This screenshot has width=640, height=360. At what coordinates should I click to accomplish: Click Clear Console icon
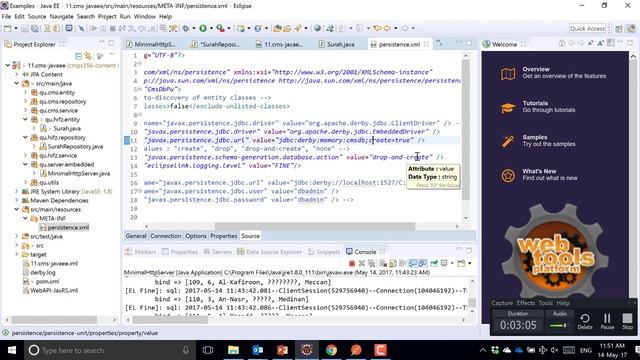tap(383, 263)
